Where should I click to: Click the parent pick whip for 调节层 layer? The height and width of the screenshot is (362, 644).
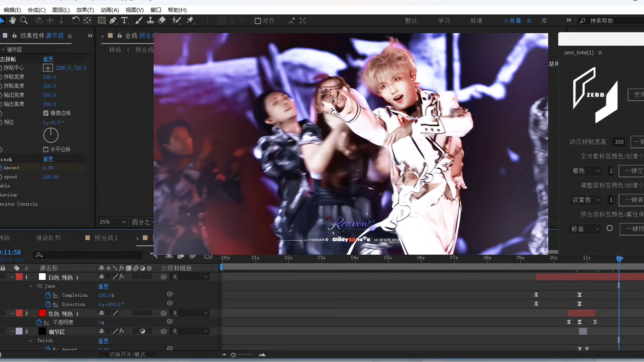[x=164, y=331]
